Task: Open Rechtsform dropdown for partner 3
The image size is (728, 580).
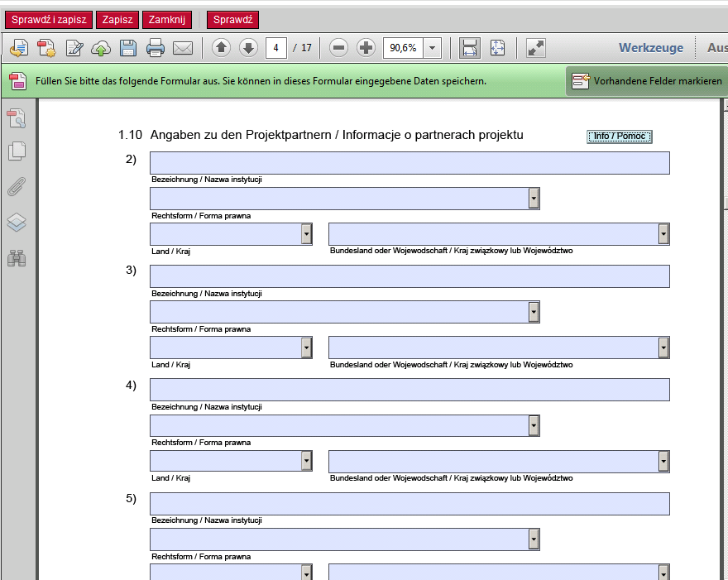Action: (534, 312)
